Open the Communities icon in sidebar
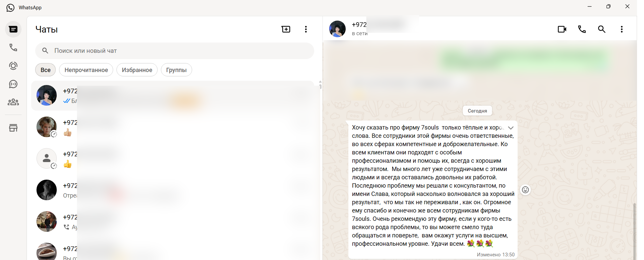Image resolution: width=644 pixels, height=260 pixels. pyautogui.click(x=13, y=102)
